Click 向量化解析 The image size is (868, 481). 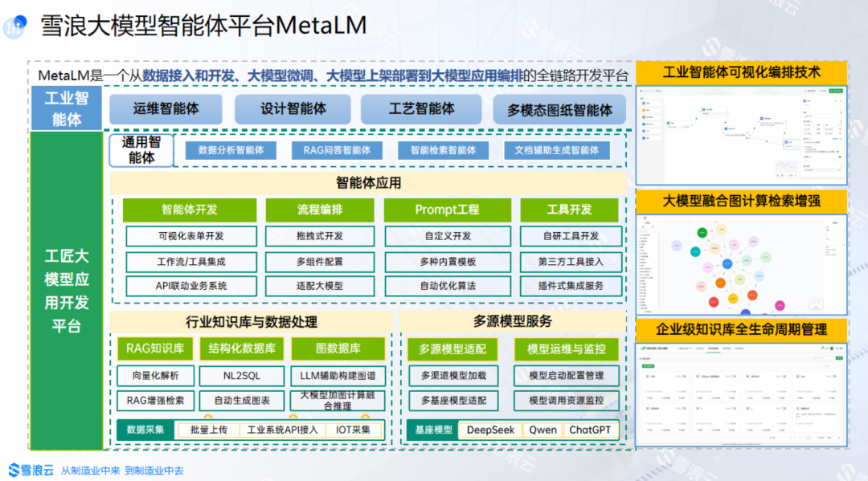156,375
